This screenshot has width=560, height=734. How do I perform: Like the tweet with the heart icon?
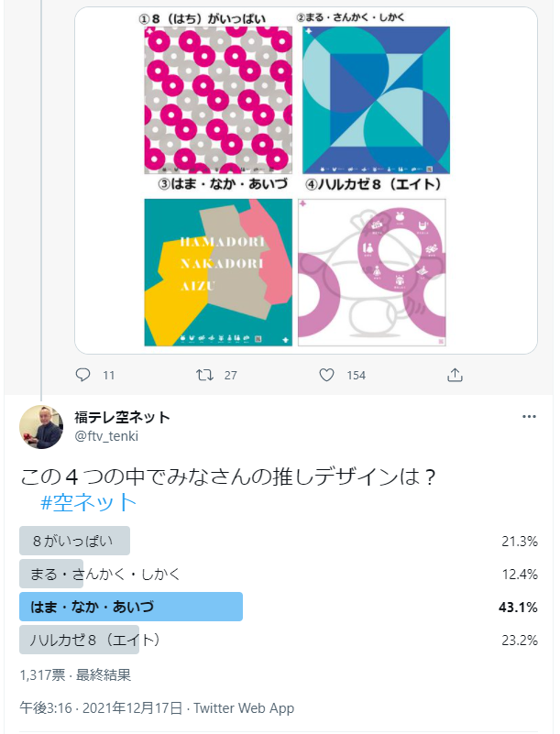click(326, 375)
